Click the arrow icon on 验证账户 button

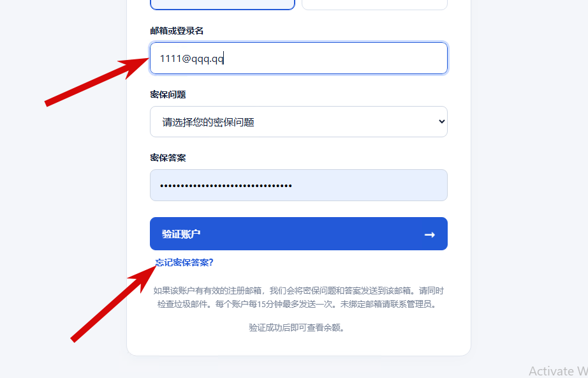tap(429, 235)
